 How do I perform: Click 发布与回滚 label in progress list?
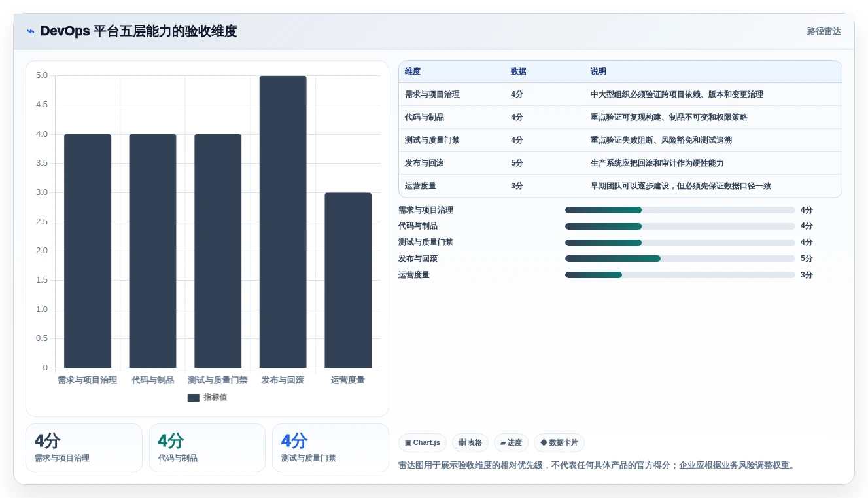418,258
